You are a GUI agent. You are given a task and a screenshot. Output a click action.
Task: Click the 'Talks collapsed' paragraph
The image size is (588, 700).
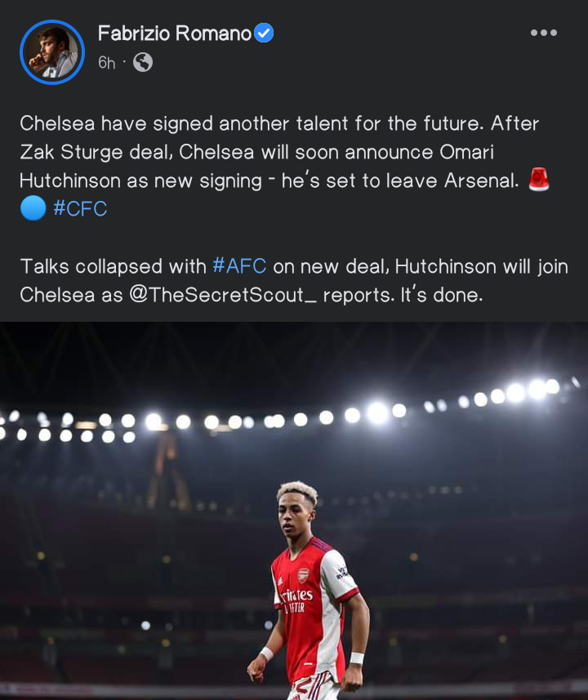[x=294, y=280]
